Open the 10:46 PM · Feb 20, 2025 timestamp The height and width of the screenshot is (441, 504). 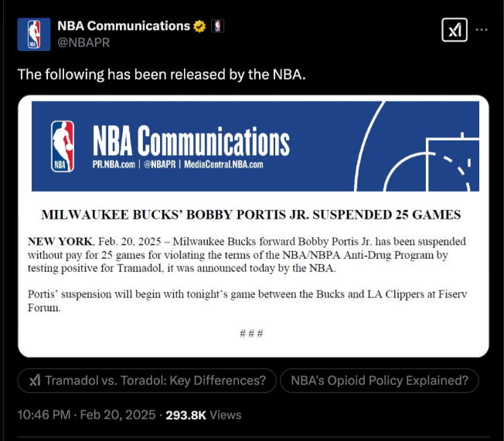(x=83, y=415)
